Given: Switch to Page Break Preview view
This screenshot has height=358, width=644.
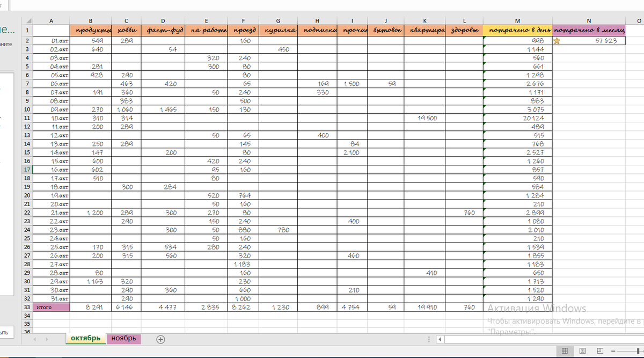Looking at the screenshot, I should (x=601, y=351).
